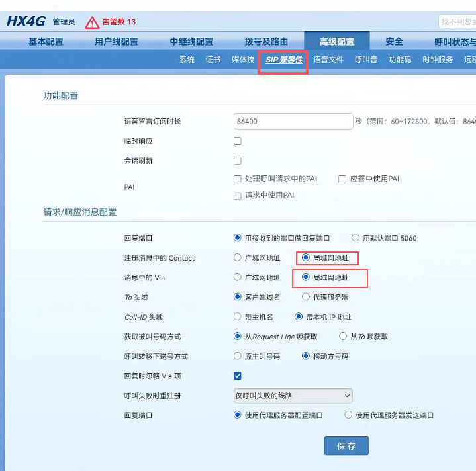Select 用接收到的端口做回复端口 radio button

[x=238, y=237]
